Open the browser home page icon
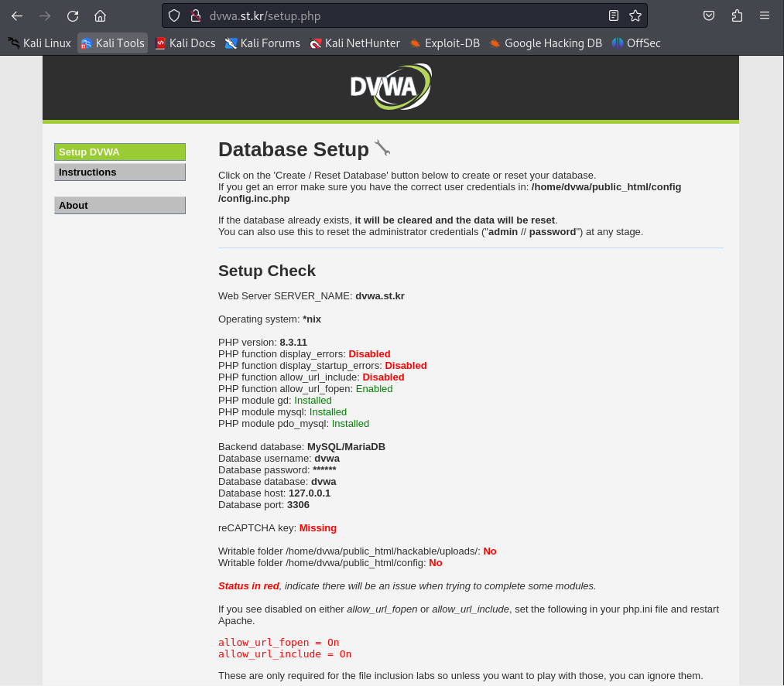 (100, 16)
